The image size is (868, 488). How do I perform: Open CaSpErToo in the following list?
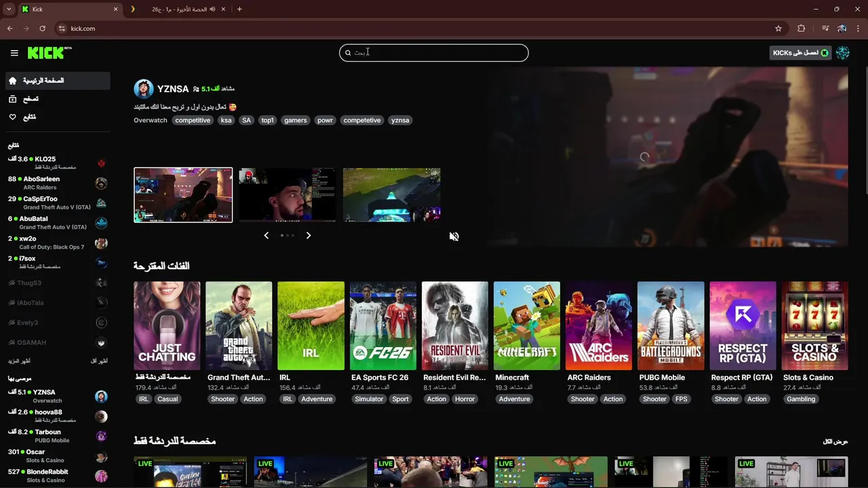pyautogui.click(x=58, y=203)
